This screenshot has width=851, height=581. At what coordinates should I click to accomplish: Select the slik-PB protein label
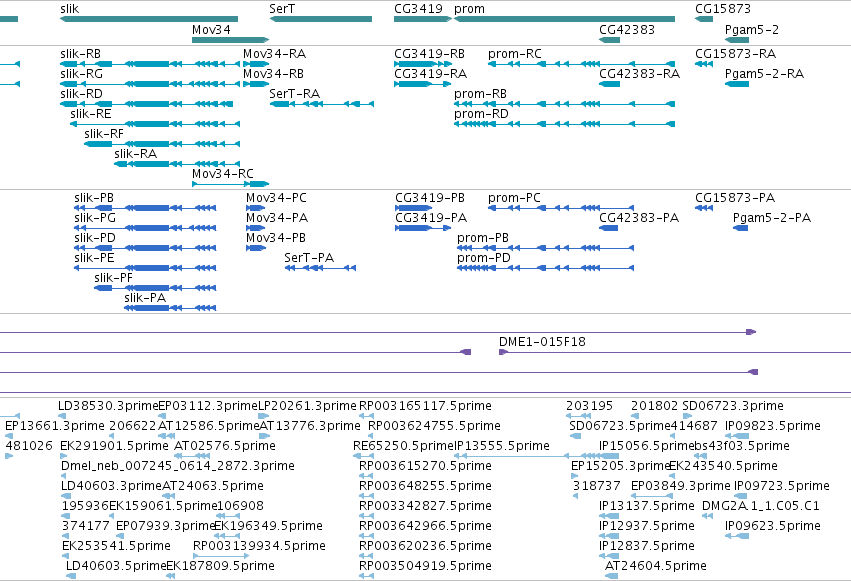point(94,198)
